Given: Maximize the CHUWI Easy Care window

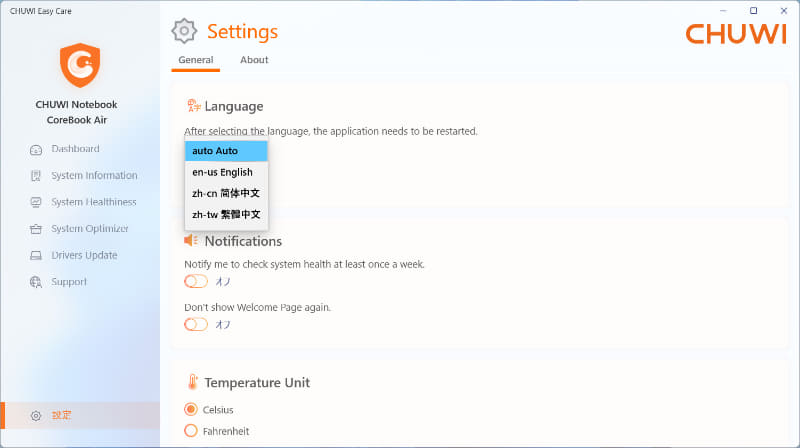Looking at the screenshot, I should (754, 11).
